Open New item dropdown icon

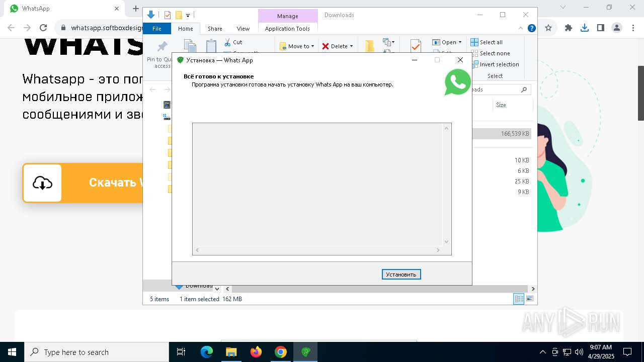(388, 42)
